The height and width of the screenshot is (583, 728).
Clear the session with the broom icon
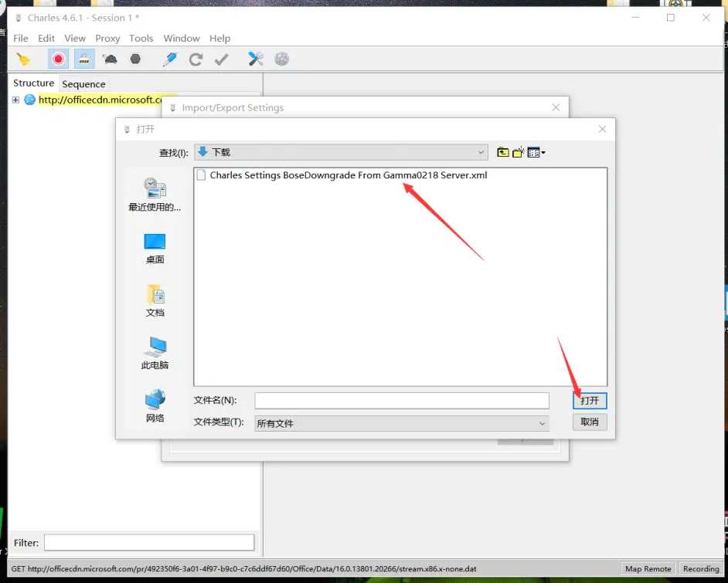[x=23, y=59]
